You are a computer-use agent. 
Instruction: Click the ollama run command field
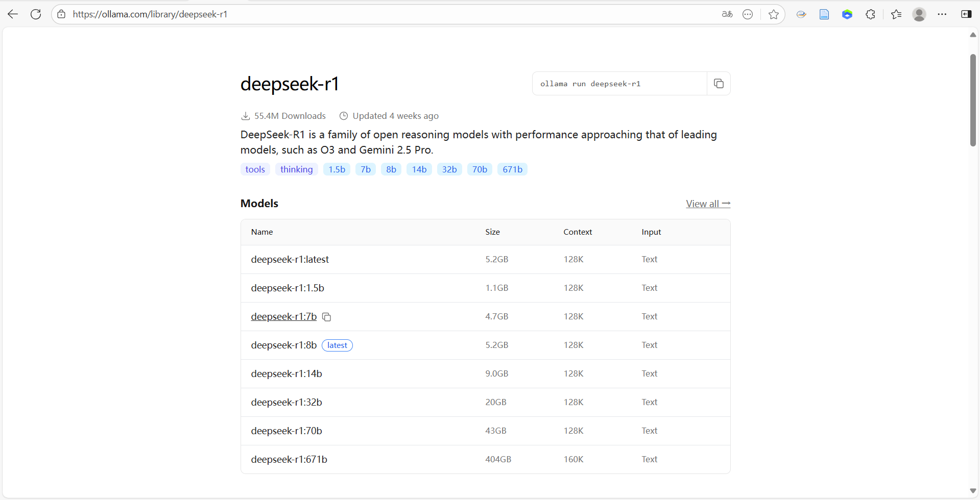[x=619, y=84]
